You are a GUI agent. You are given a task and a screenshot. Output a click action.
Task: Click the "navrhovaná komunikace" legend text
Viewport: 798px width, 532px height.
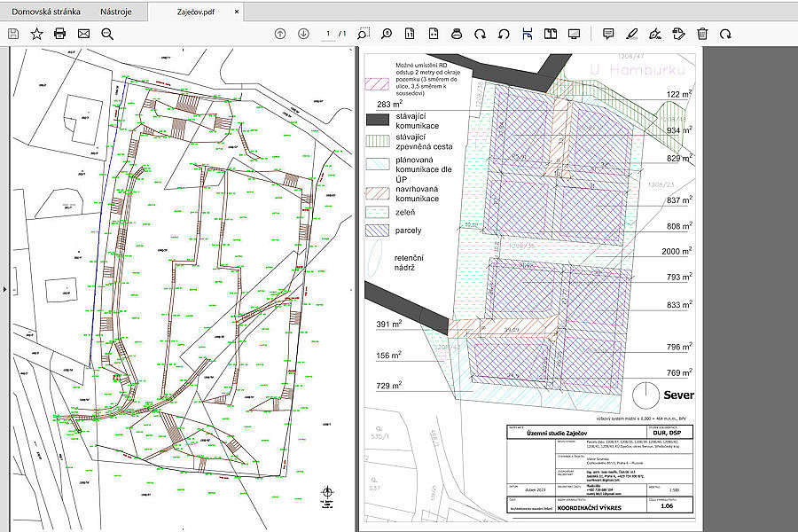[418, 194]
